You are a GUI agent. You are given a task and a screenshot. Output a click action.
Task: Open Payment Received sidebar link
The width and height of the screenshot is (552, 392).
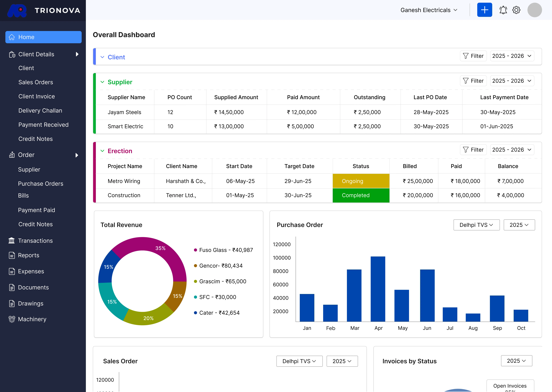pos(44,125)
